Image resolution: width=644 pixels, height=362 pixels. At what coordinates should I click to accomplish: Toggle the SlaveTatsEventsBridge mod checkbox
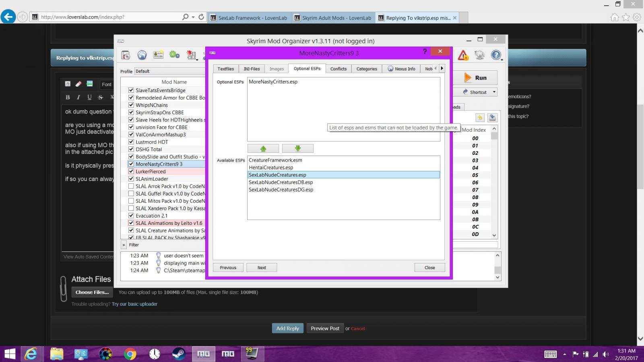131,90
